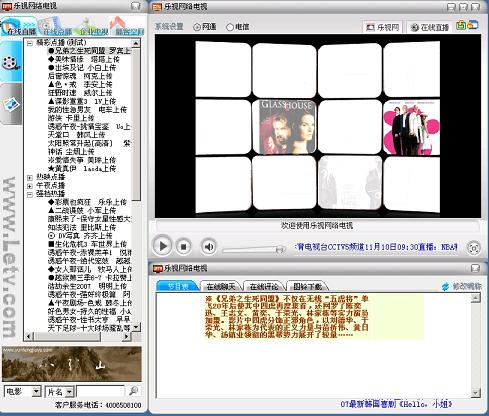The width and height of the screenshot is (489, 416).
Task: Select the 黄真伊 entry
Action: (x=82, y=169)
